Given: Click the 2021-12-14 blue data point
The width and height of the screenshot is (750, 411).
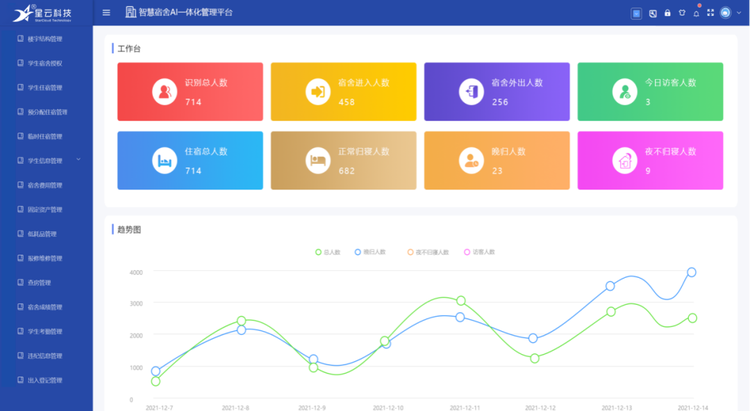Looking at the screenshot, I should 691,272.
